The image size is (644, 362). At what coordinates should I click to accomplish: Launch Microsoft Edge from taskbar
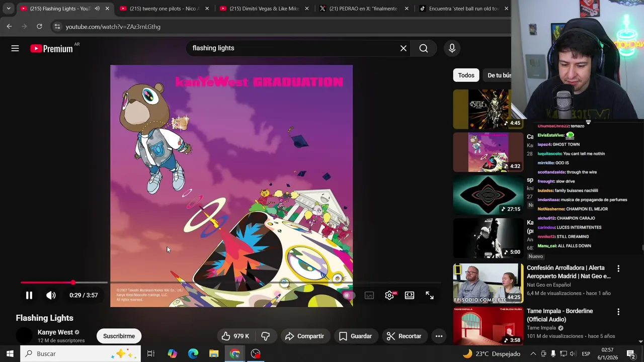(193, 354)
